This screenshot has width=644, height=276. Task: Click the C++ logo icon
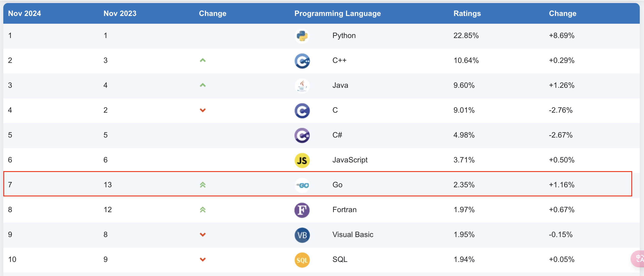tap(302, 61)
